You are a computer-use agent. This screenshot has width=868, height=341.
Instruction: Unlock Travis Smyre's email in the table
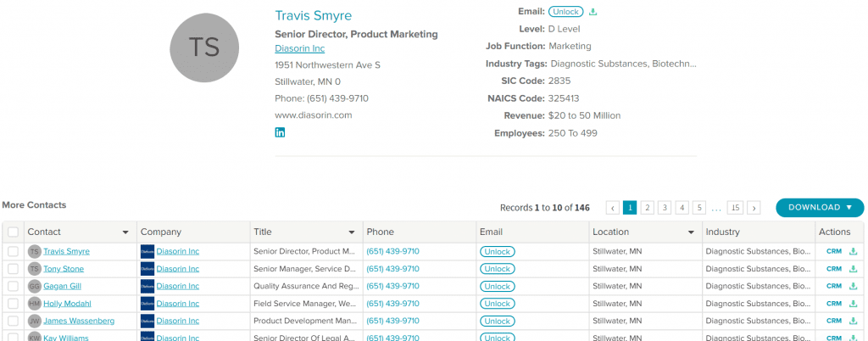click(497, 251)
